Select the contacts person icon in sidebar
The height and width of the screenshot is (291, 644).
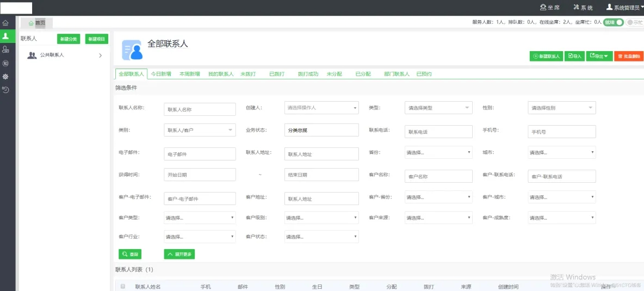point(5,36)
